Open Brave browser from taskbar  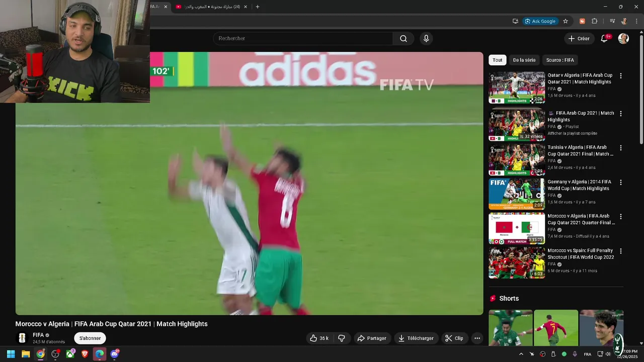click(x=85, y=354)
